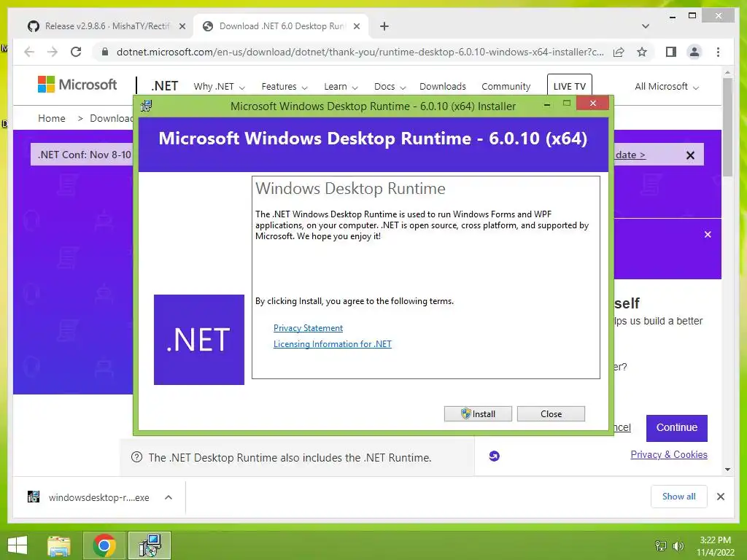This screenshot has width=747, height=560.
Task: Click the Close button in the installer dialog
Action: point(551,414)
